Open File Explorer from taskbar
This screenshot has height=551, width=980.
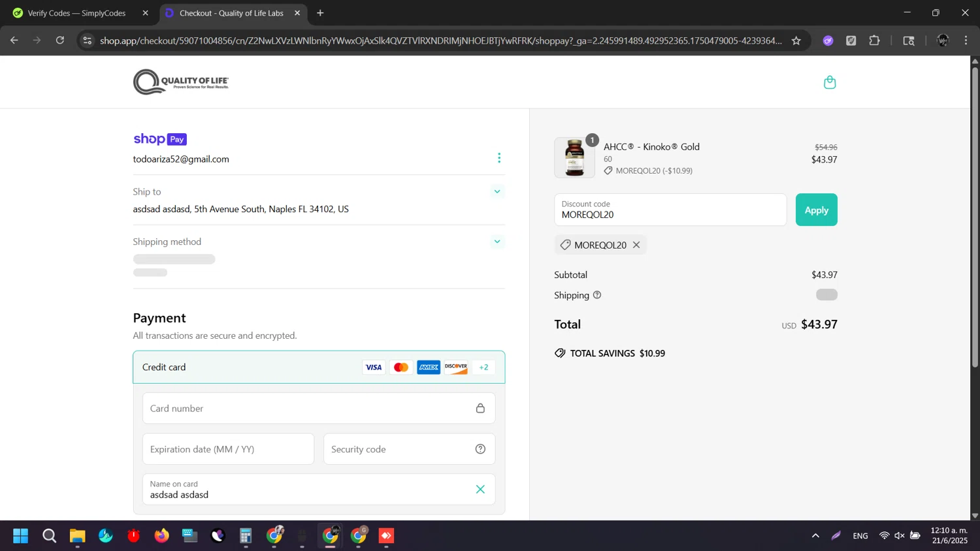tap(78, 536)
